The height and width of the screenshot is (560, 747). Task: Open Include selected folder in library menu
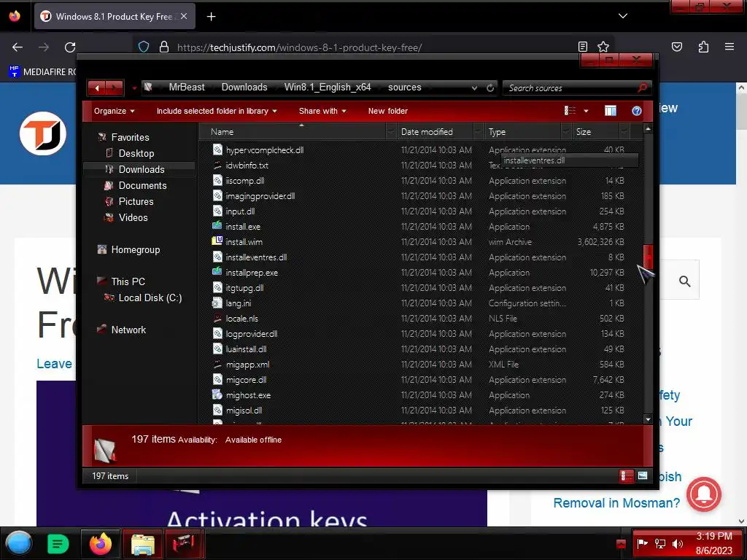(x=217, y=111)
